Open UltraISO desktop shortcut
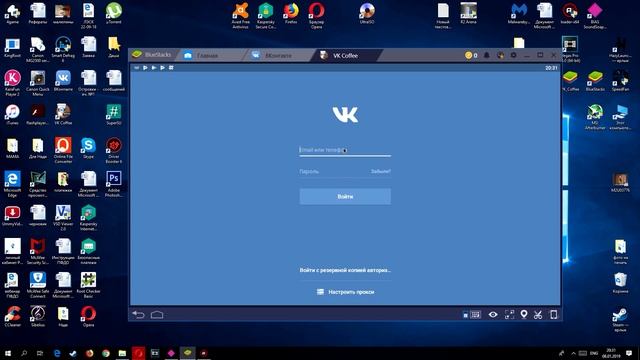Viewport: 640px width, 360px height. coord(367,13)
